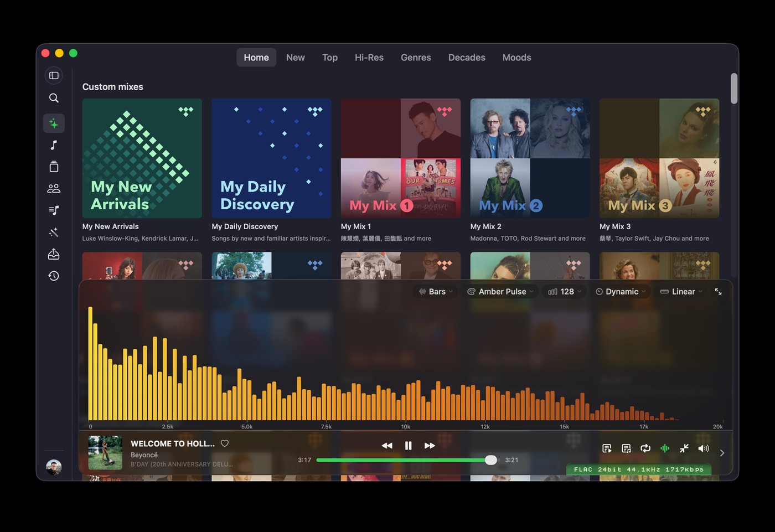Open the Dynamic mode dropdown
The image size is (775, 532).
click(x=620, y=292)
